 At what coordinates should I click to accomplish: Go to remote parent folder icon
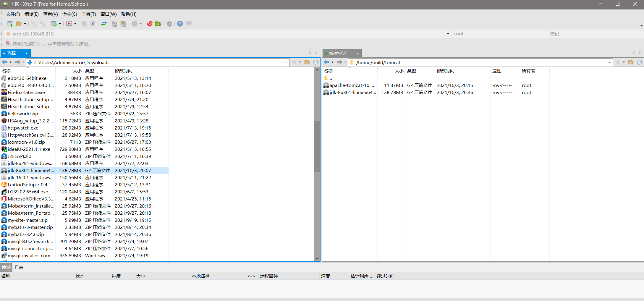pos(631,62)
